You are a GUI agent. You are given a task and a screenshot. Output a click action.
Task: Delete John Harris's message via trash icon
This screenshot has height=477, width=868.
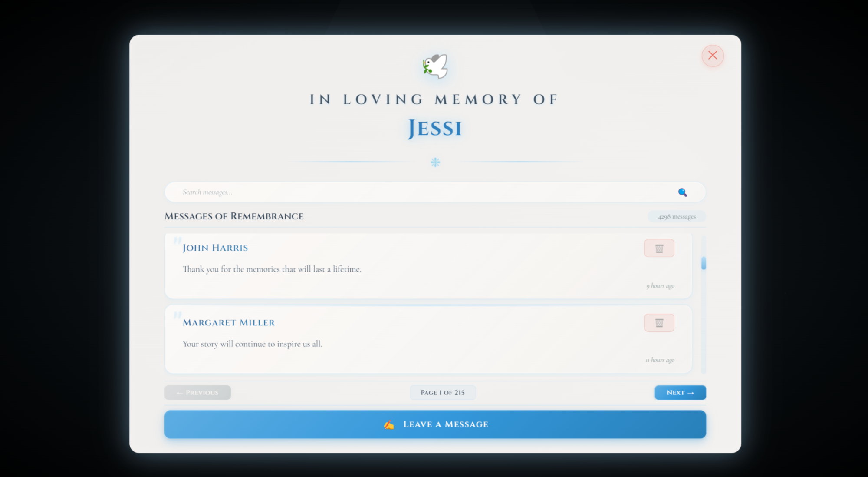[x=659, y=248]
